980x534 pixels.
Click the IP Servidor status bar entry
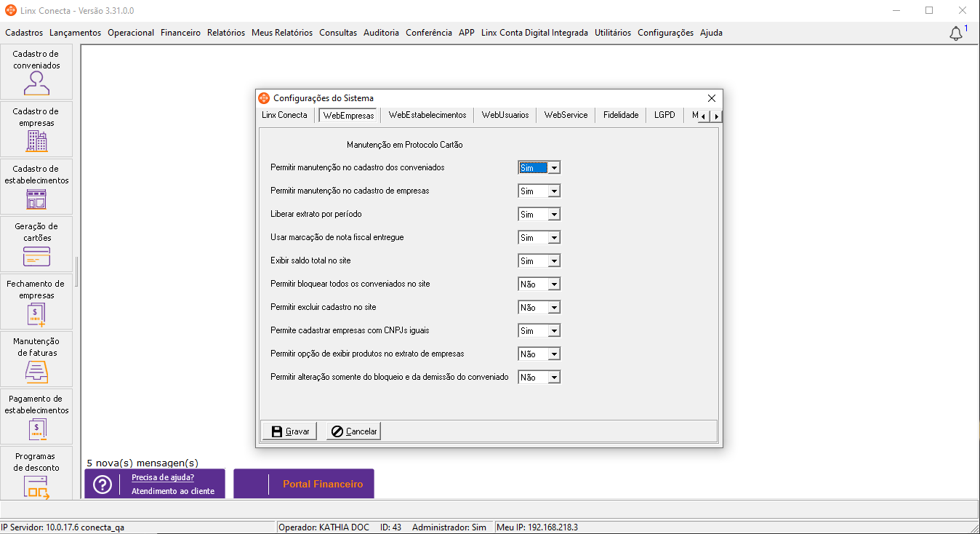[x=63, y=527]
